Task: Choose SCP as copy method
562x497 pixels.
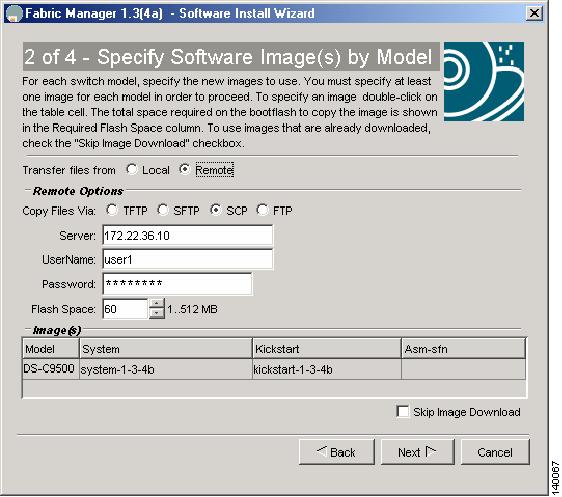Action: (215, 210)
